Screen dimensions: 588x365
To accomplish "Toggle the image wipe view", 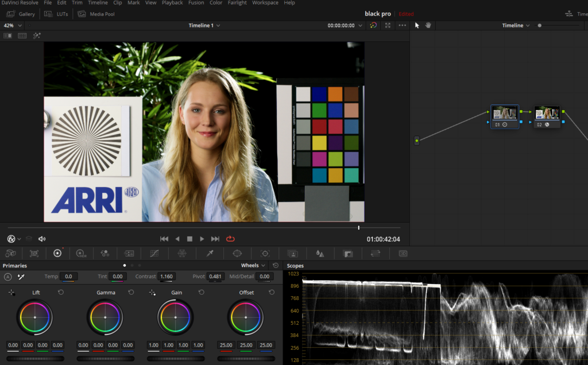I will pyautogui.click(x=7, y=36).
